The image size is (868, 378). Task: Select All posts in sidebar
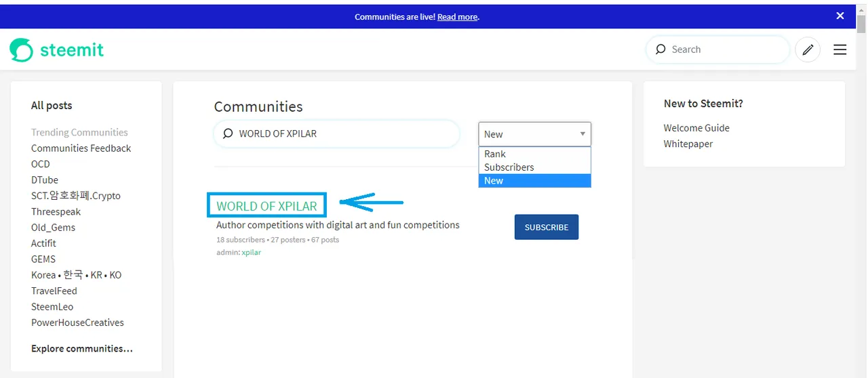pyautogui.click(x=52, y=106)
